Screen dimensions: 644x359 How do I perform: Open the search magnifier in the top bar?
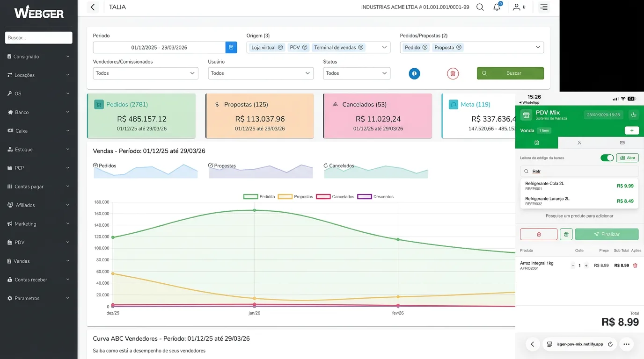coord(480,7)
